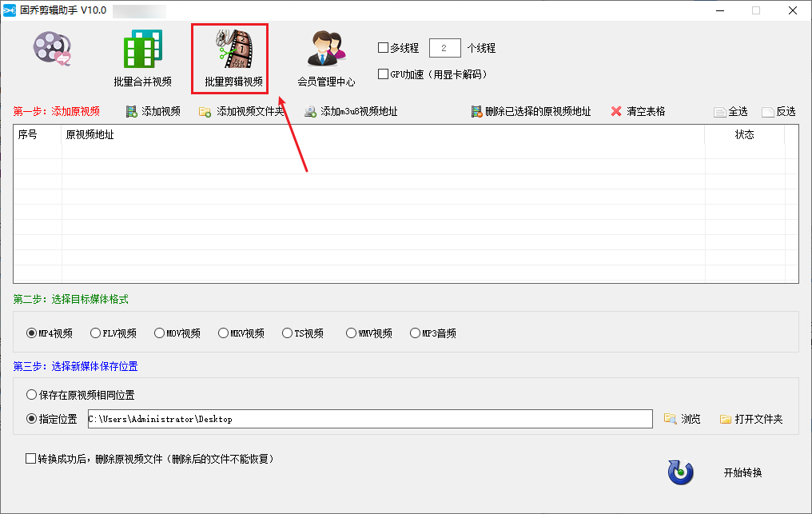Image resolution: width=812 pixels, height=514 pixels.
Task: Select MP3音频 output format
Action: (x=416, y=333)
